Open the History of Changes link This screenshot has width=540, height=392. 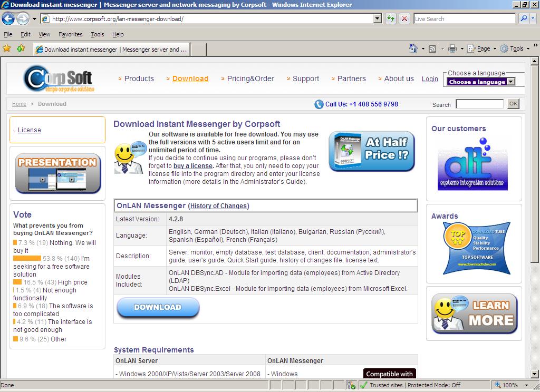(219, 206)
